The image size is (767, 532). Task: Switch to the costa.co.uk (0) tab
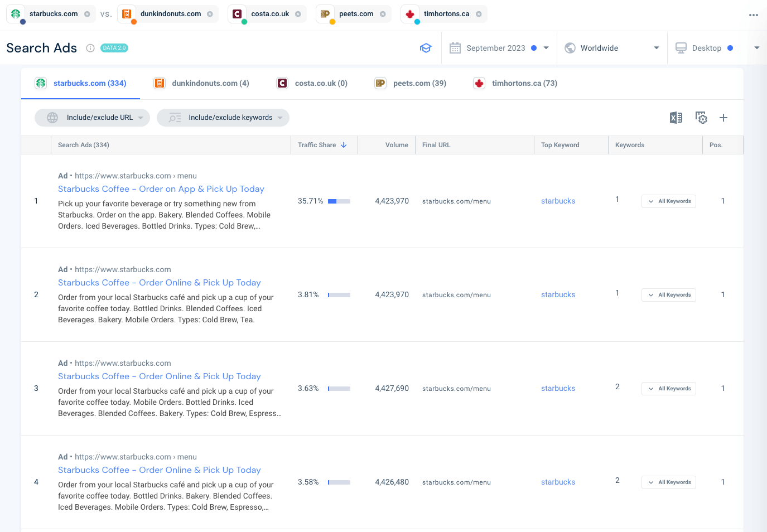[x=312, y=83]
